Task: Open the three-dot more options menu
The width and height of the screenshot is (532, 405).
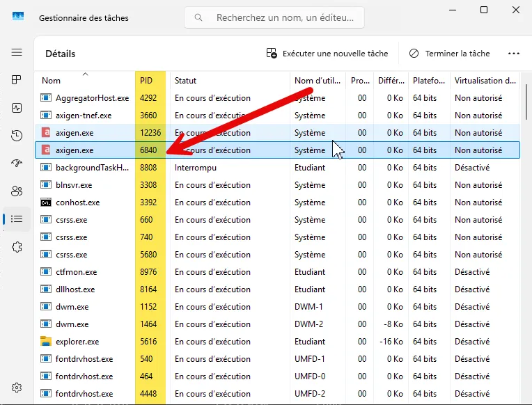Action: tap(514, 54)
